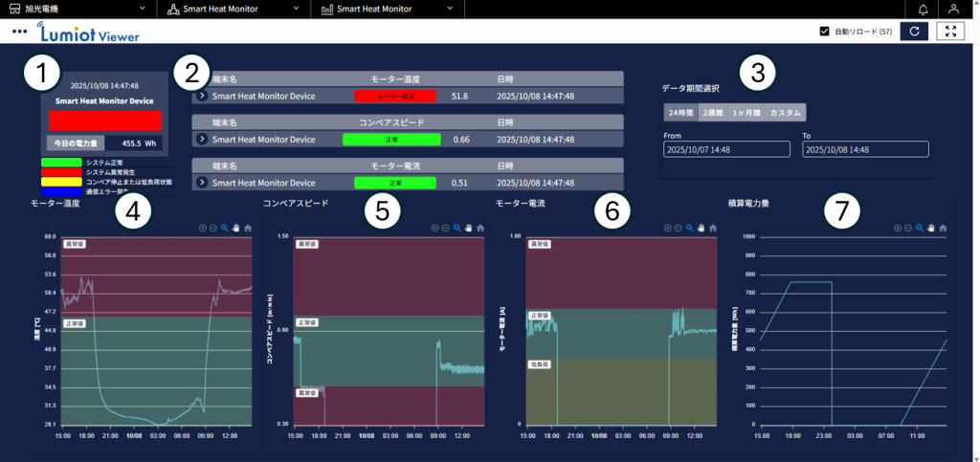Select the 24時間 period tab
The height and width of the screenshot is (462, 980).
[x=679, y=112]
